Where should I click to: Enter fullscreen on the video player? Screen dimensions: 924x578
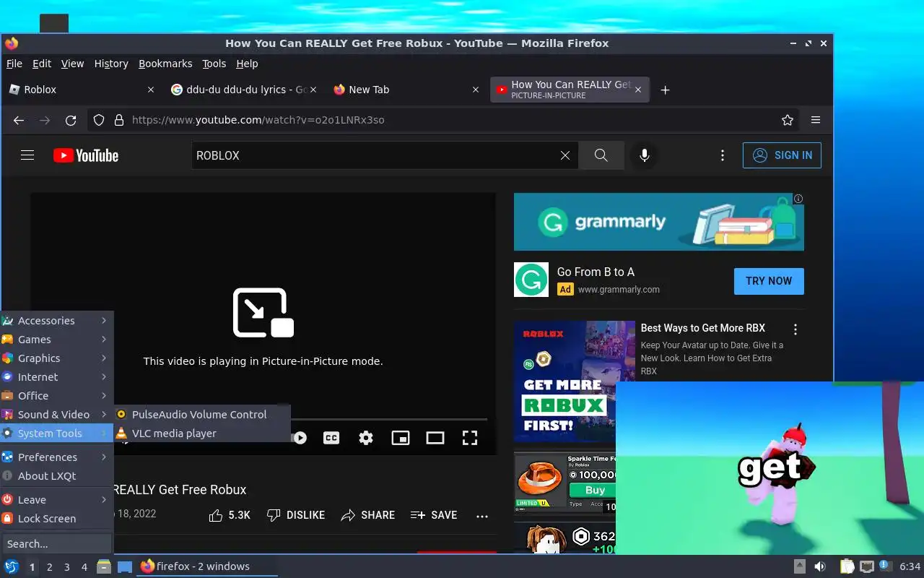[x=470, y=438]
